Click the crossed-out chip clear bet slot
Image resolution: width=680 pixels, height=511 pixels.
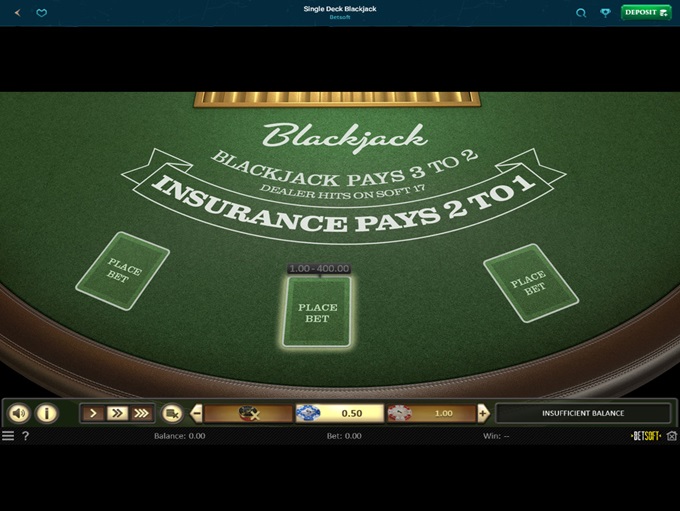(248, 413)
